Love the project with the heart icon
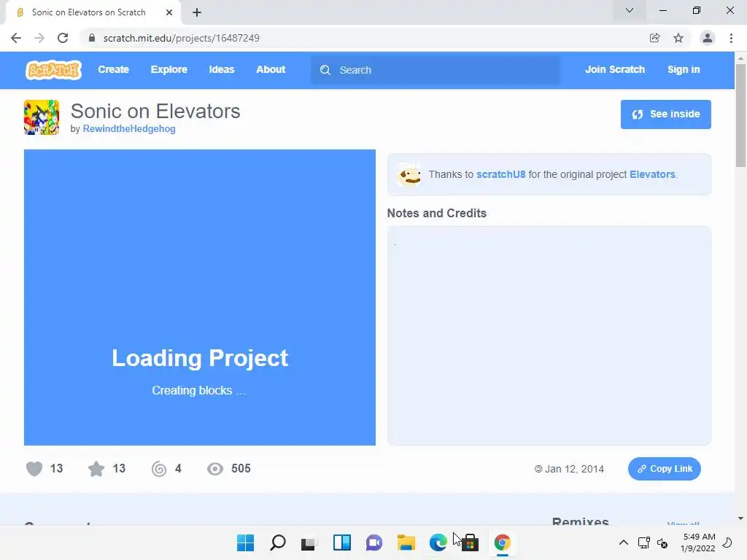This screenshot has height=560, width=747. (34, 469)
